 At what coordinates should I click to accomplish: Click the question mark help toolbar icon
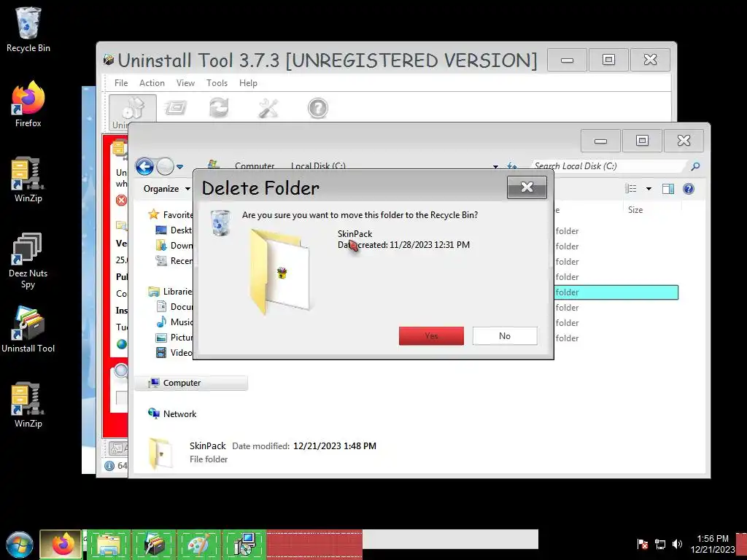point(318,108)
